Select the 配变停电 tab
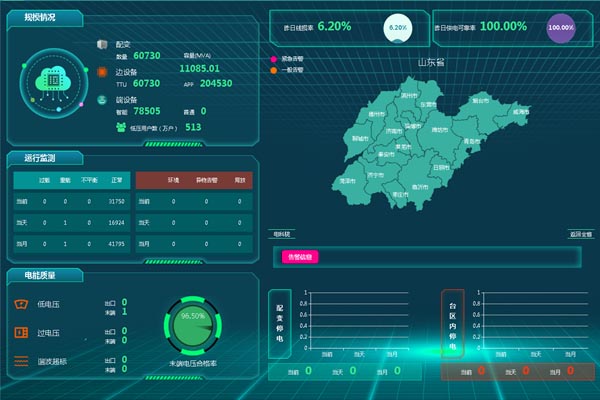This screenshot has height=400, width=600. tap(279, 323)
